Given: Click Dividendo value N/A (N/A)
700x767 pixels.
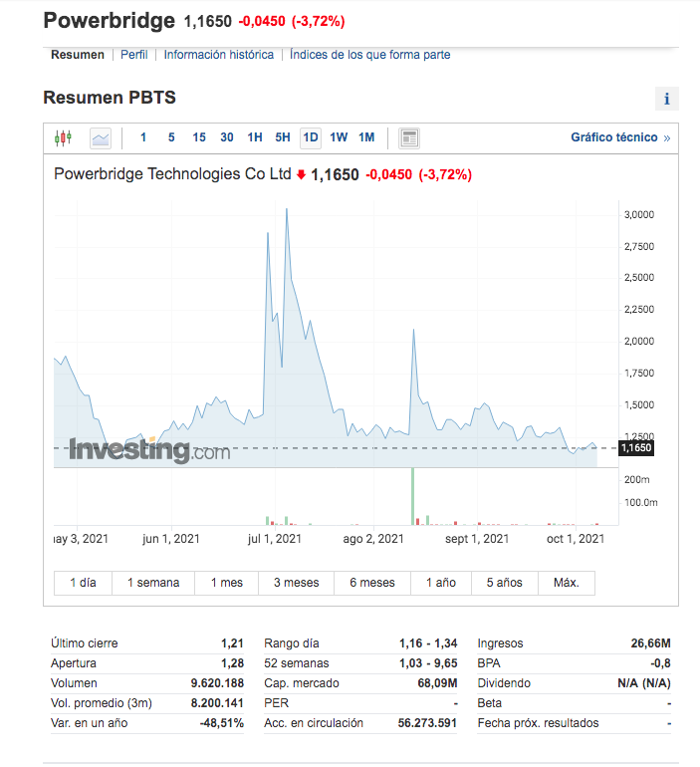Looking at the screenshot, I should [644, 683].
